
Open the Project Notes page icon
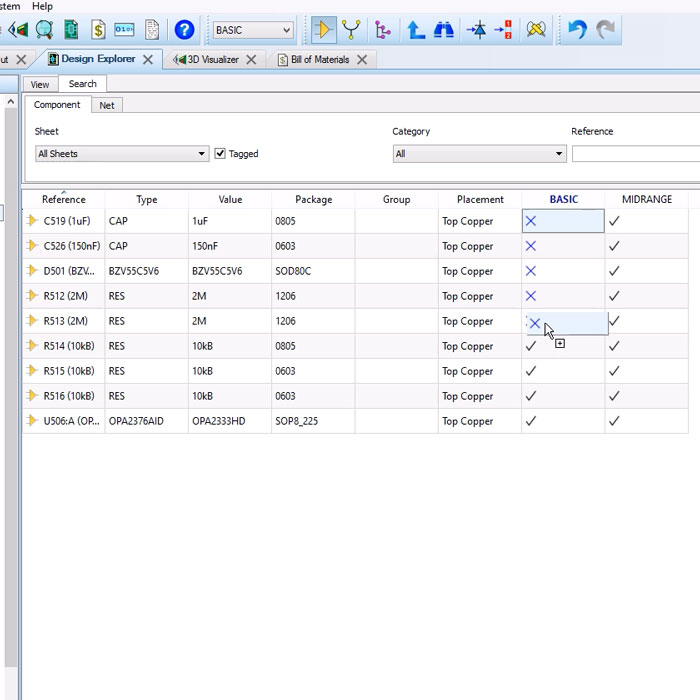(152, 30)
